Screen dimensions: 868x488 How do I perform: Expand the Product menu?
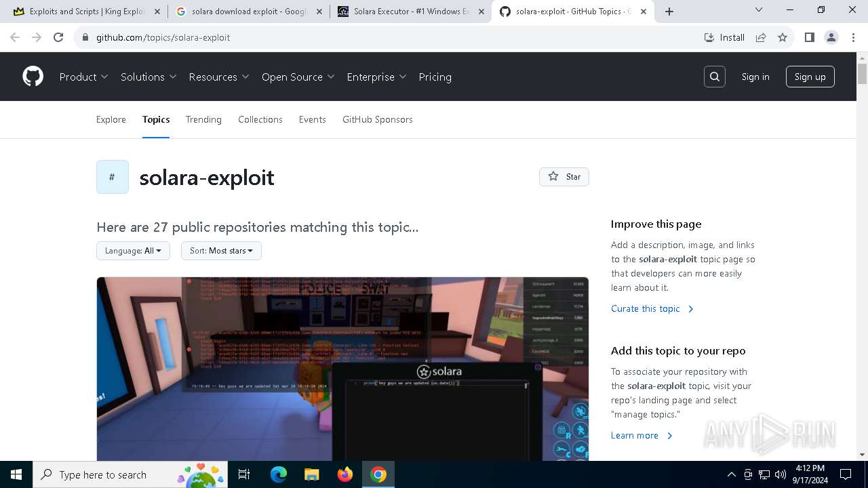(83, 77)
